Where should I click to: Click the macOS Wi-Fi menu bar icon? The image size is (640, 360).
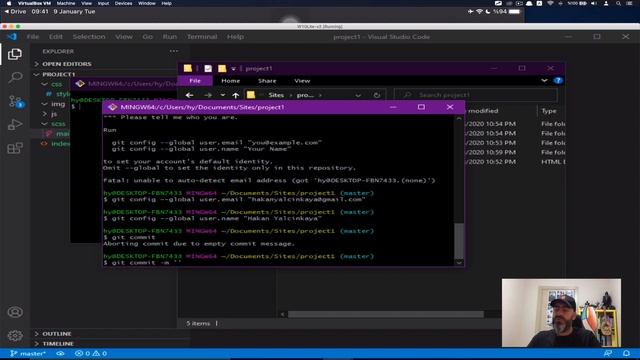tap(550, 3)
